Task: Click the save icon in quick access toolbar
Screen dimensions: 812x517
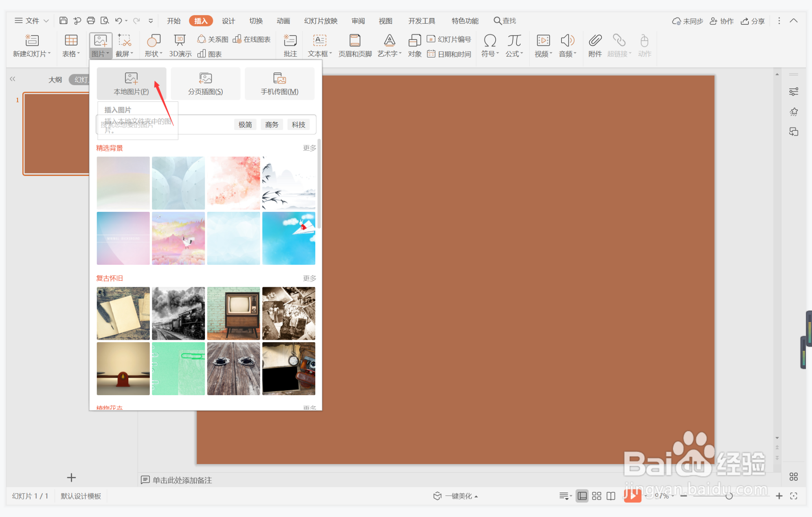Action: [63, 21]
